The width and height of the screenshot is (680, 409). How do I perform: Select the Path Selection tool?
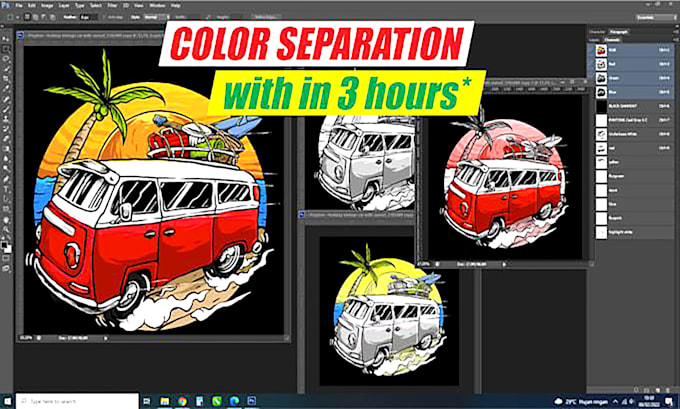(x=6, y=199)
